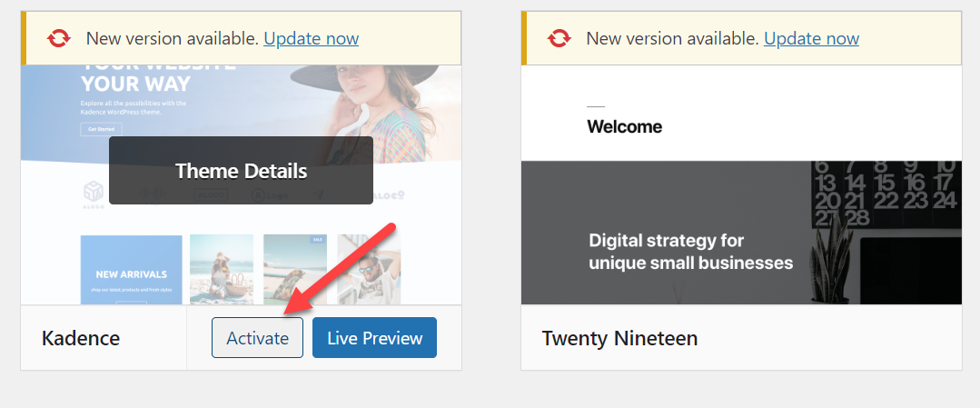Click Update now link on Twenty Nineteen card

click(811, 39)
